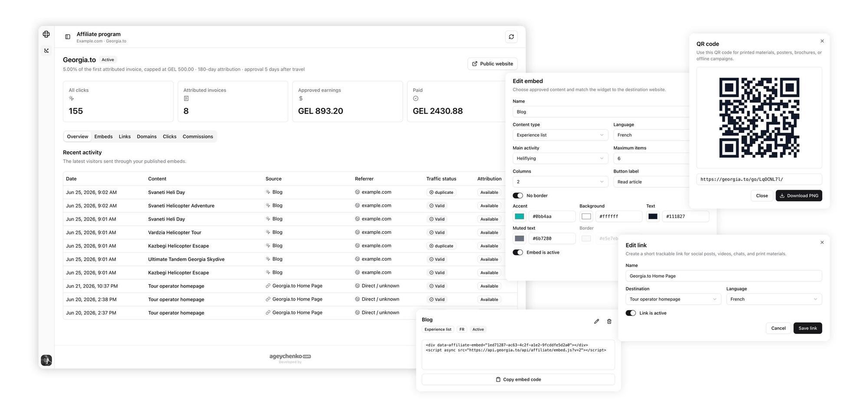The image size is (868, 417).
Task: Click the Approved earnings dollar icon
Action: tap(301, 99)
